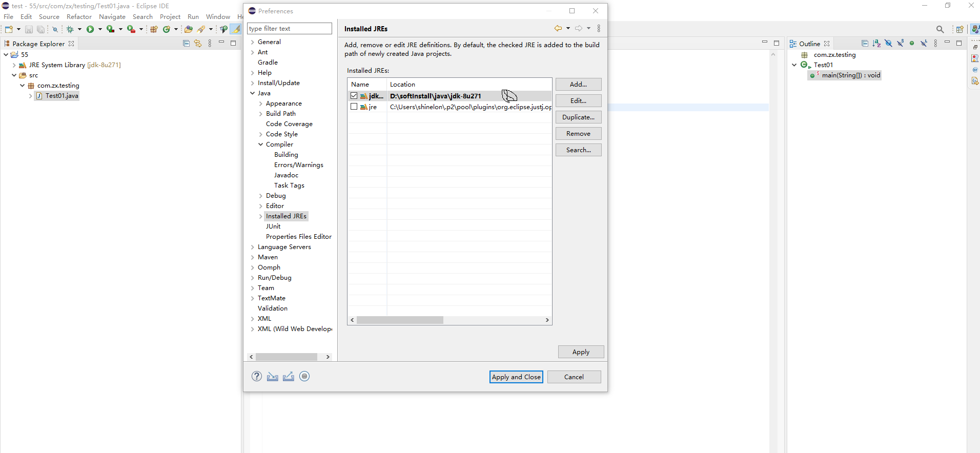Toggle Hide Fields icon in Outline toolbar
980x453 pixels.
888,44
